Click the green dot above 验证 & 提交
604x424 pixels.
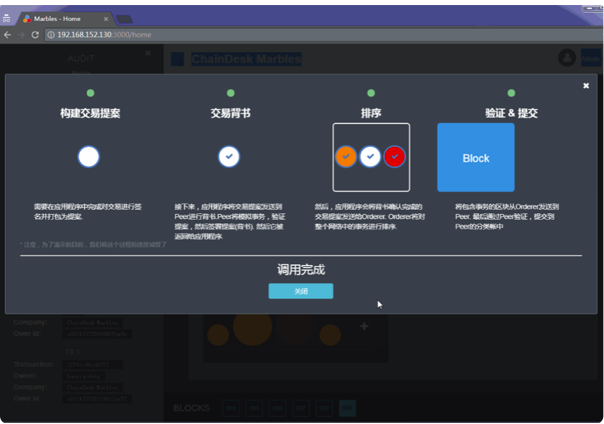[x=511, y=93]
